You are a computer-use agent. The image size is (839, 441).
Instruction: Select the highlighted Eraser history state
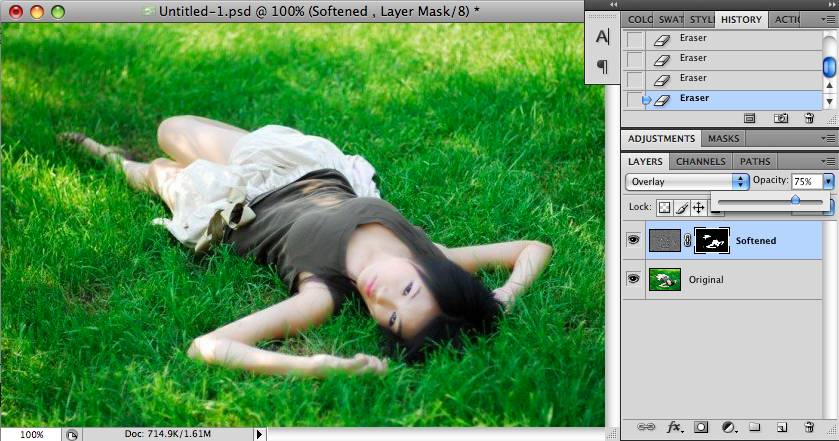pyautogui.click(x=722, y=100)
